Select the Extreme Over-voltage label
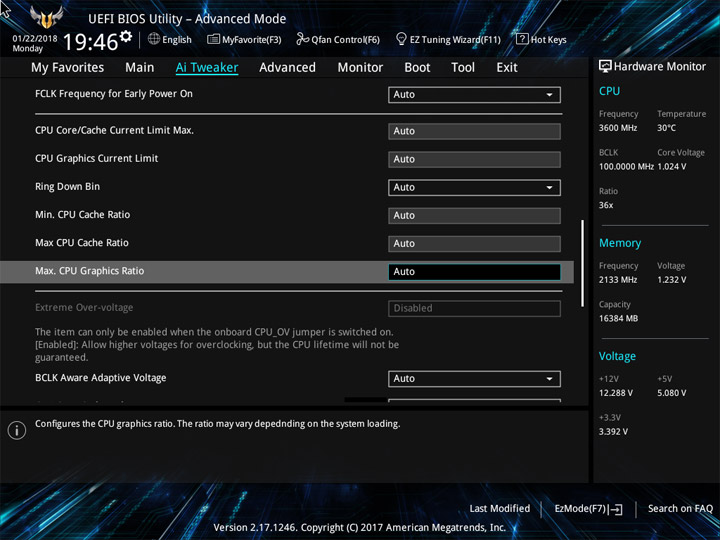The width and height of the screenshot is (720, 540). click(84, 308)
